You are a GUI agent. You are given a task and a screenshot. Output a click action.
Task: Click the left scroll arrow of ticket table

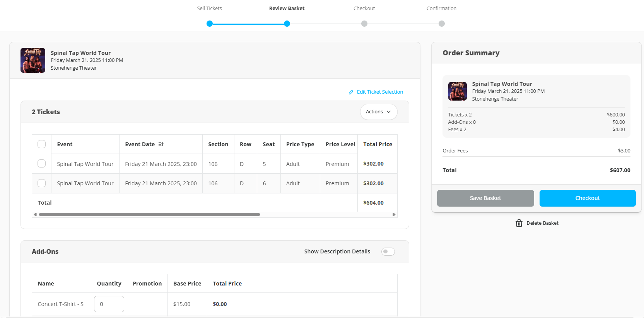(x=35, y=214)
